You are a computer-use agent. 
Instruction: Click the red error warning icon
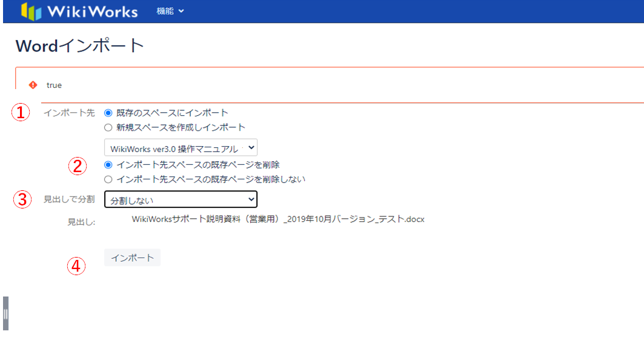[33, 85]
